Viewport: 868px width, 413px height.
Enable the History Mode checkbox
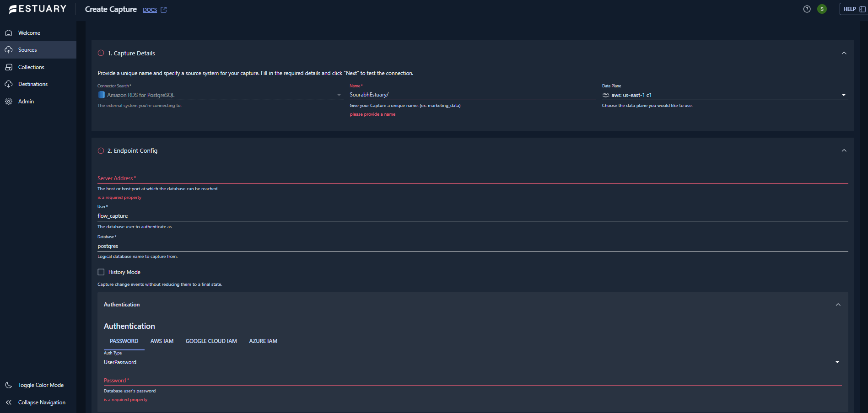[101, 272]
